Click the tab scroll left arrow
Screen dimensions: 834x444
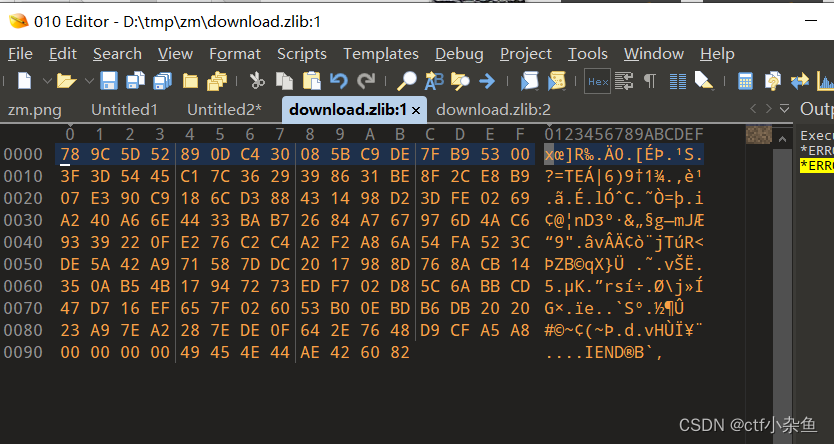pos(753,109)
